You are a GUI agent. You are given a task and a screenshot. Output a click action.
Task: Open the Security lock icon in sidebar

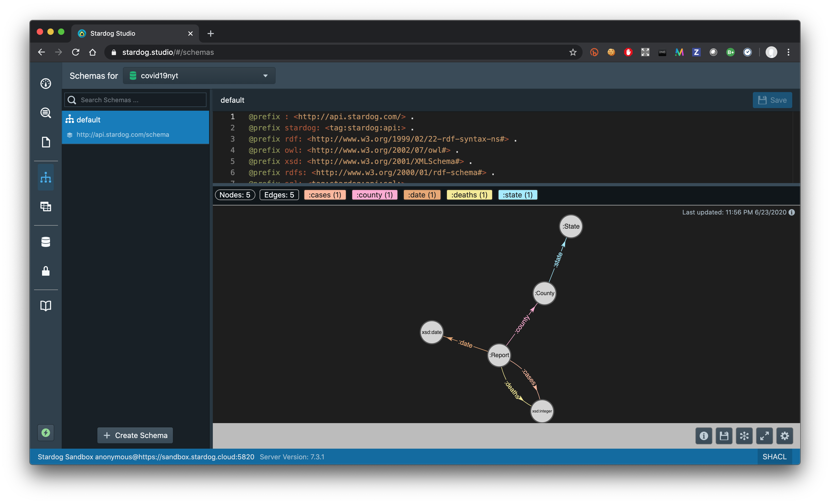(46, 271)
